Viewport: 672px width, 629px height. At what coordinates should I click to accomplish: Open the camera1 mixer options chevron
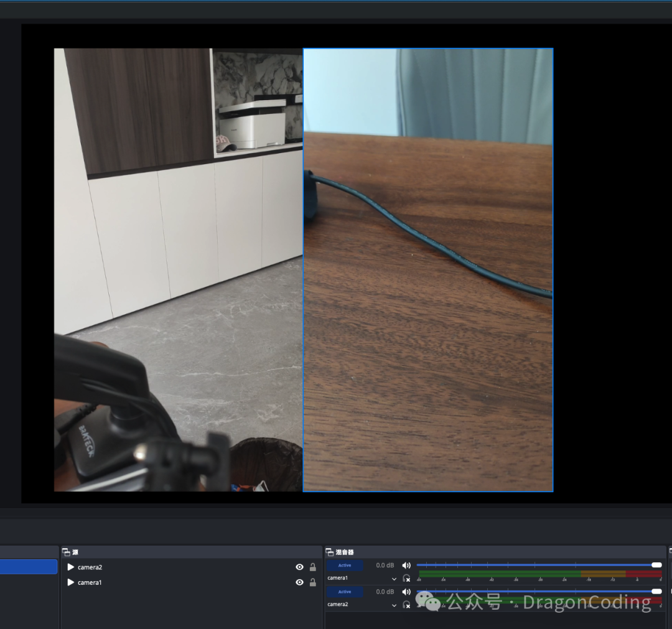click(394, 579)
